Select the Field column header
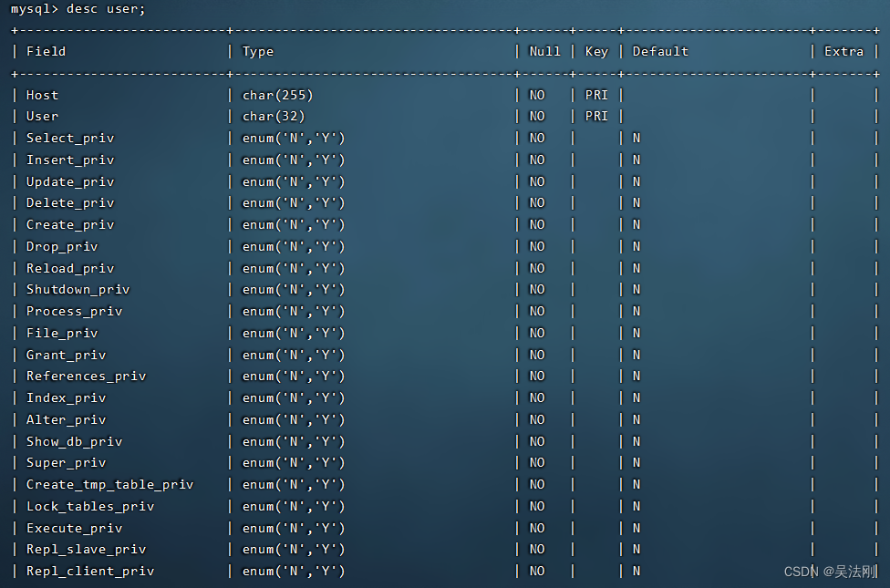890x588 pixels. (46, 52)
